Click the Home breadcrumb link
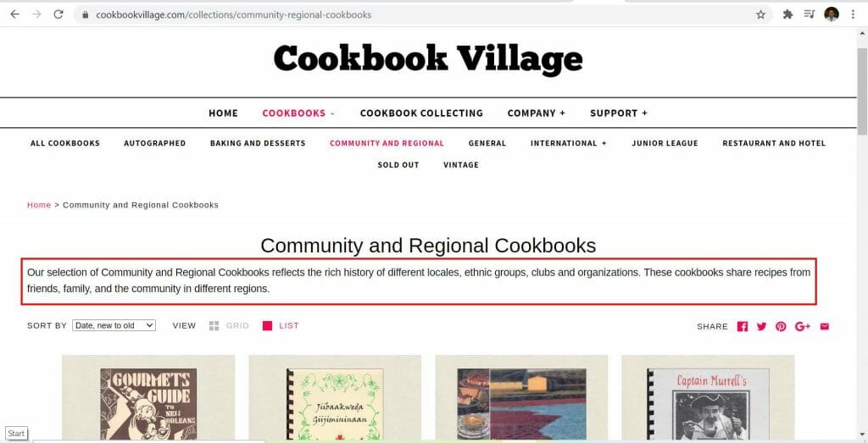The image size is (868, 443). pos(39,205)
